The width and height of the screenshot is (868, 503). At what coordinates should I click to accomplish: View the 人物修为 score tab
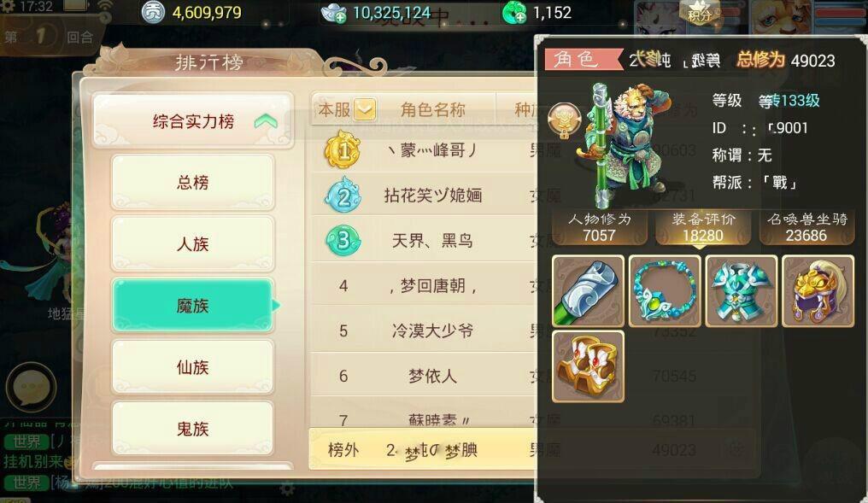point(599,227)
